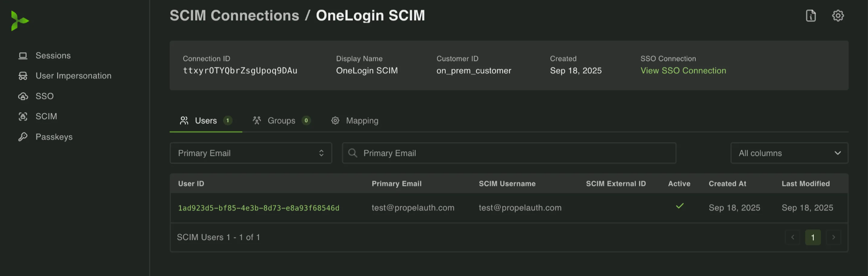Select User Impersonation from the sidebar
The width and height of the screenshot is (868, 276).
73,75
